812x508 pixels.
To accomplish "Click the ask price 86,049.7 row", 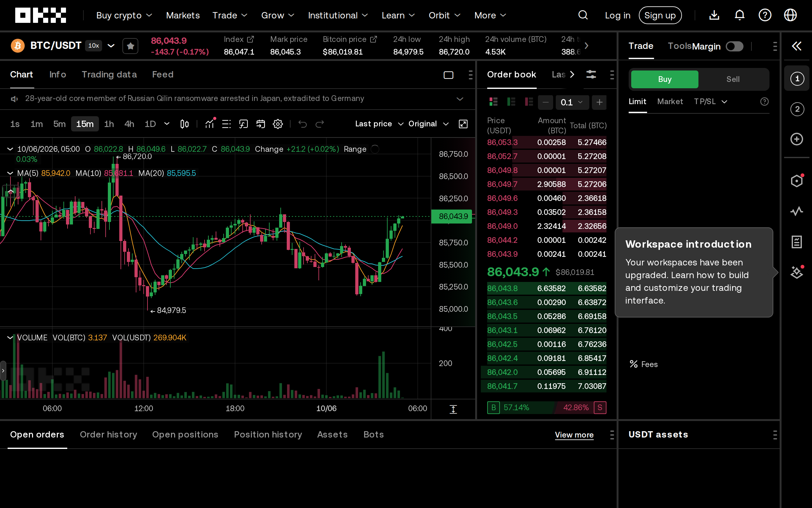I will pyautogui.click(x=547, y=184).
